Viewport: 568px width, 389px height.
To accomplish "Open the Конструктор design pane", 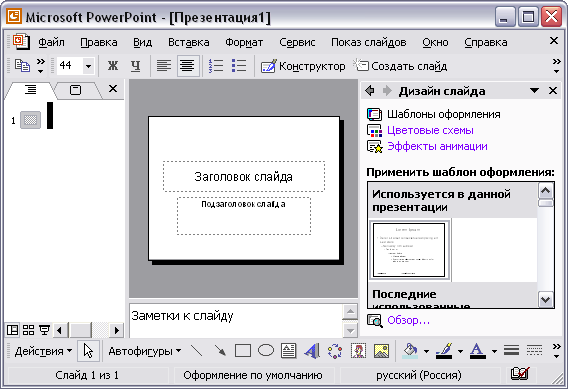I will pyautogui.click(x=303, y=66).
